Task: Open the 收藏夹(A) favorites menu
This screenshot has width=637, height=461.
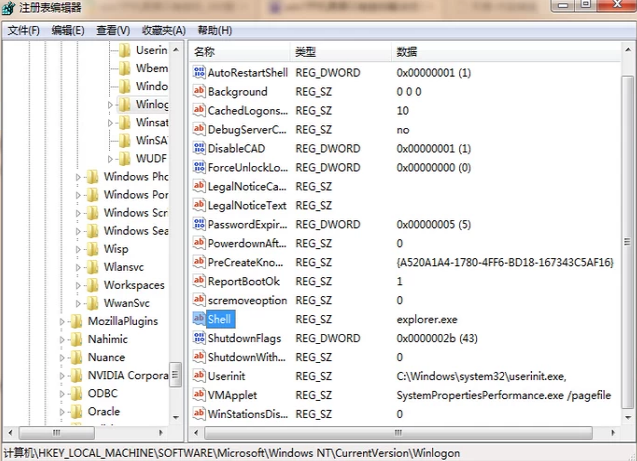Action: click(x=163, y=31)
